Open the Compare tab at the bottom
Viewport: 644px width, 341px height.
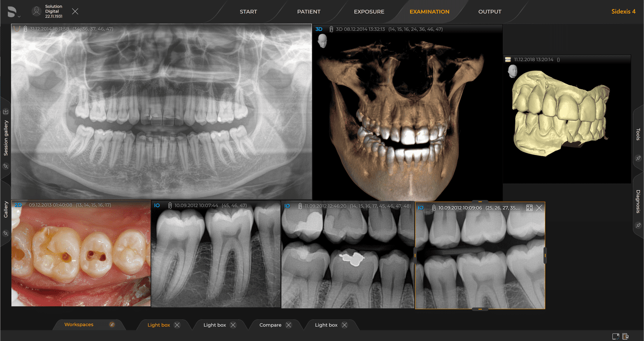coord(270,325)
